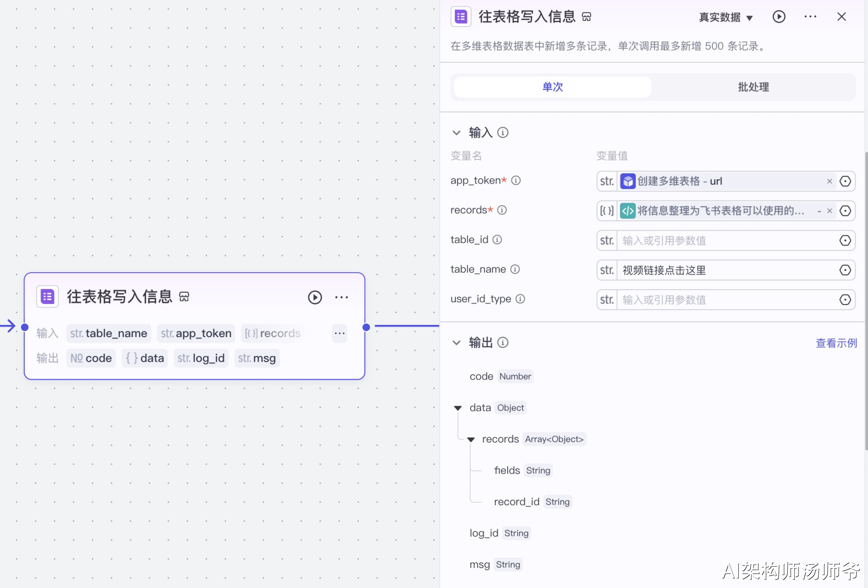Collapse the 输入 section
Image resolution: width=868 pixels, height=588 pixels.
(x=457, y=133)
